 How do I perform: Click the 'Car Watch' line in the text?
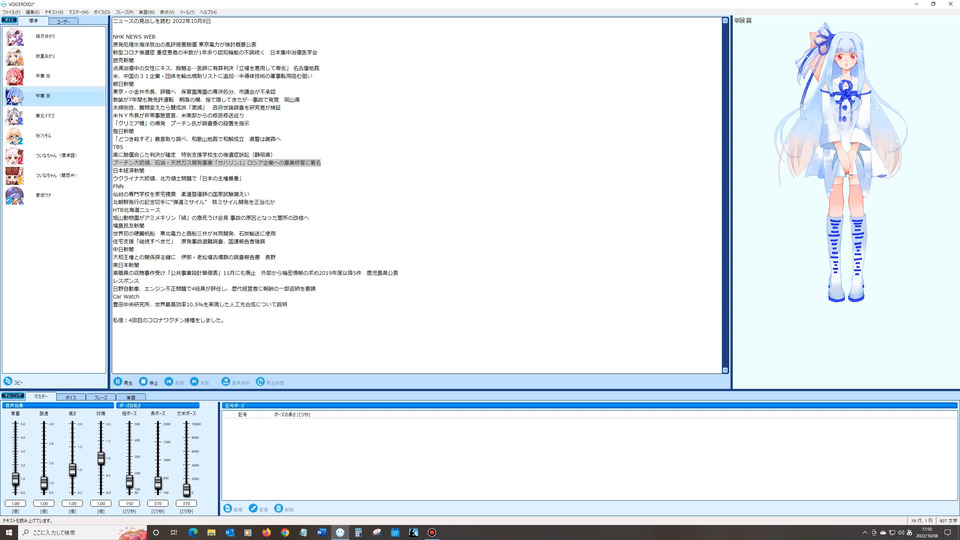[126, 296]
